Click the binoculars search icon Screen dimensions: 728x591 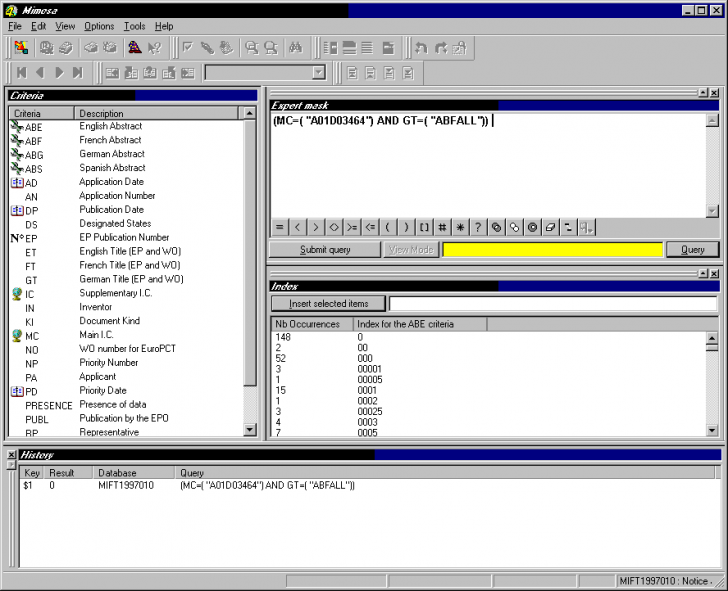[x=296, y=48]
